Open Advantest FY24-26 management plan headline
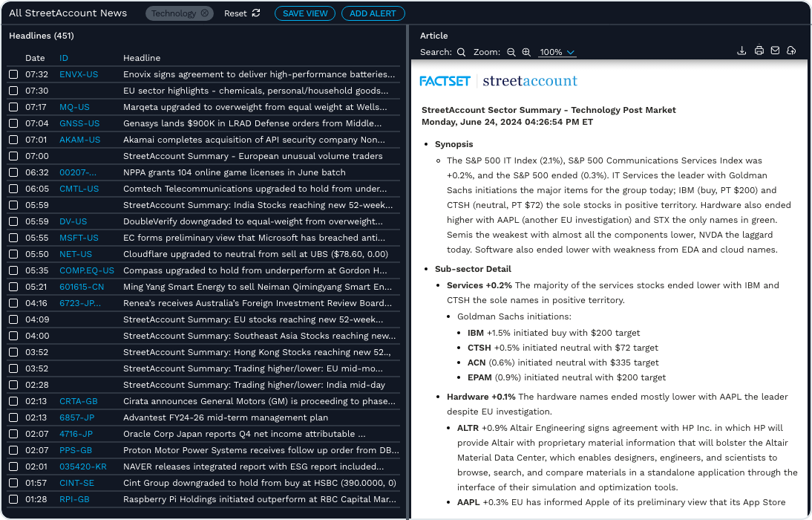812x520 pixels. 226,418
